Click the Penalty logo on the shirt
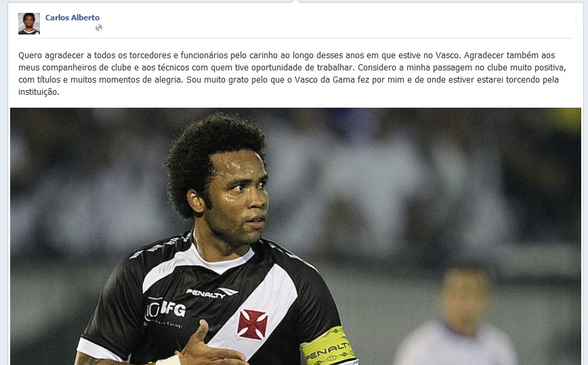The image size is (588, 365). click(212, 293)
